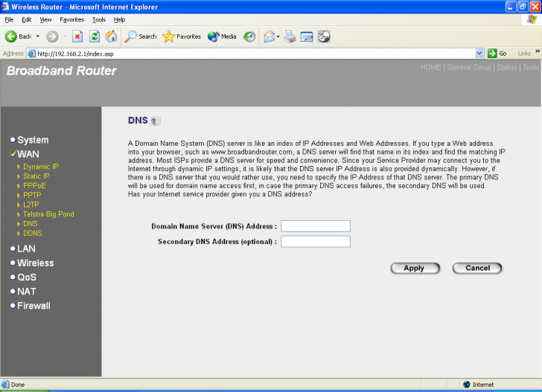Screen dimensions: 542x392
Task: Open the Tools link in router header
Action: pyautogui.click(x=531, y=68)
